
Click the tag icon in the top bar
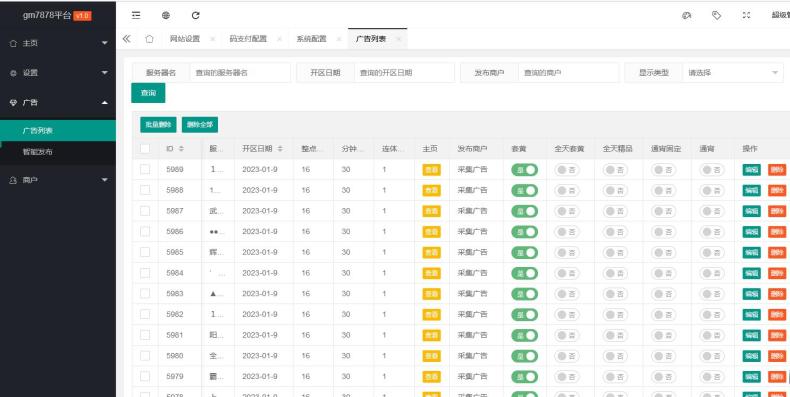click(x=716, y=15)
